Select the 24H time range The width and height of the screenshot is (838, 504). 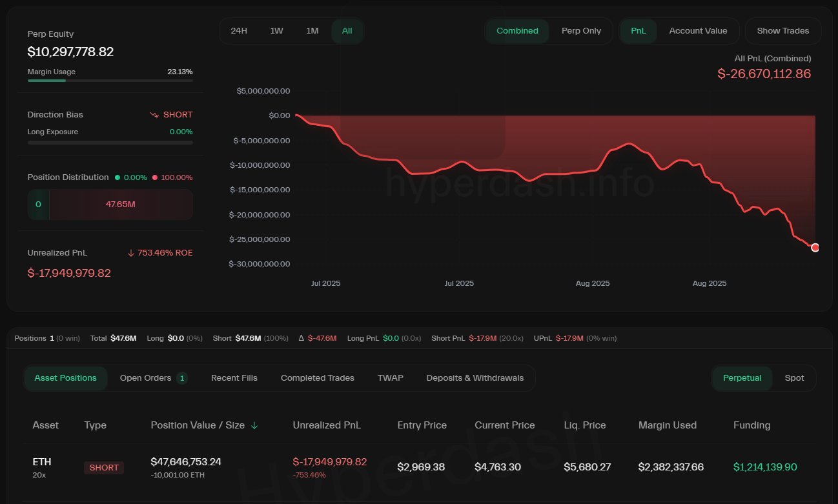239,31
